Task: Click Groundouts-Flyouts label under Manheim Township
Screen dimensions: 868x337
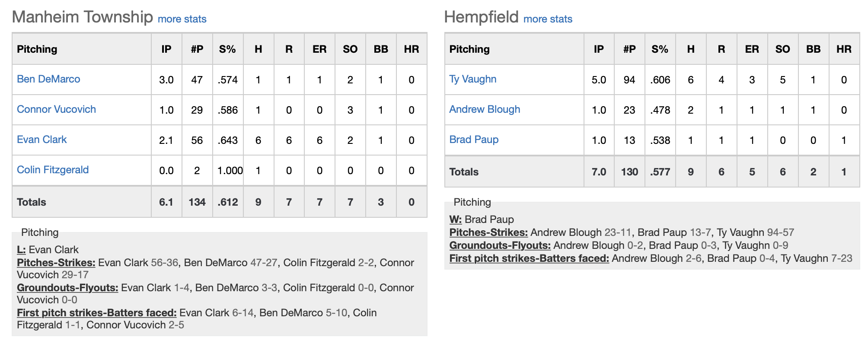Action: click(x=67, y=288)
